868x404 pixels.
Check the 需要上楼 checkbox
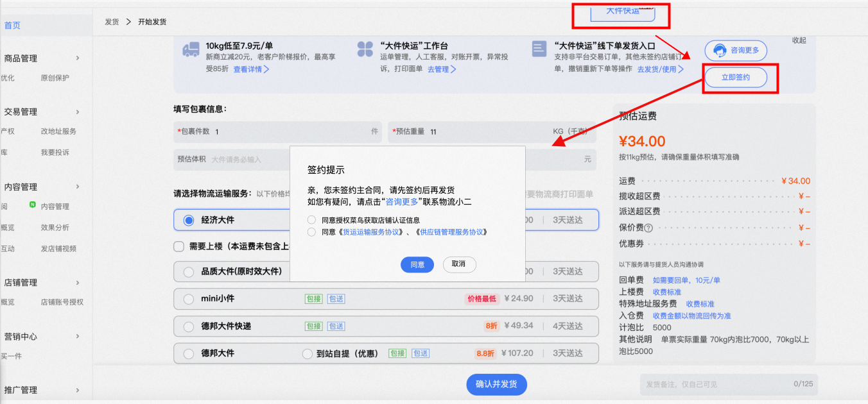179,247
